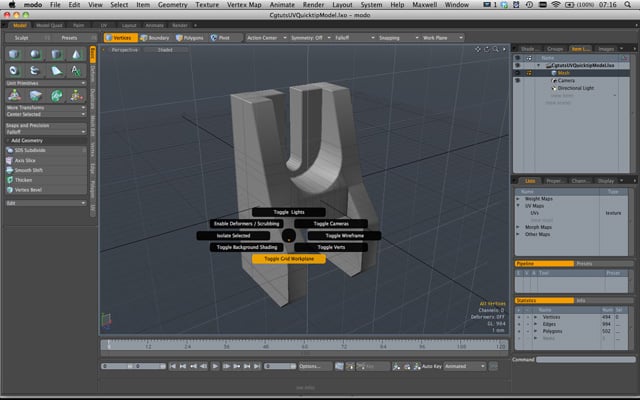Toggle visibility of the Mesh item
Screen dimensions: 640x400
coord(517,73)
